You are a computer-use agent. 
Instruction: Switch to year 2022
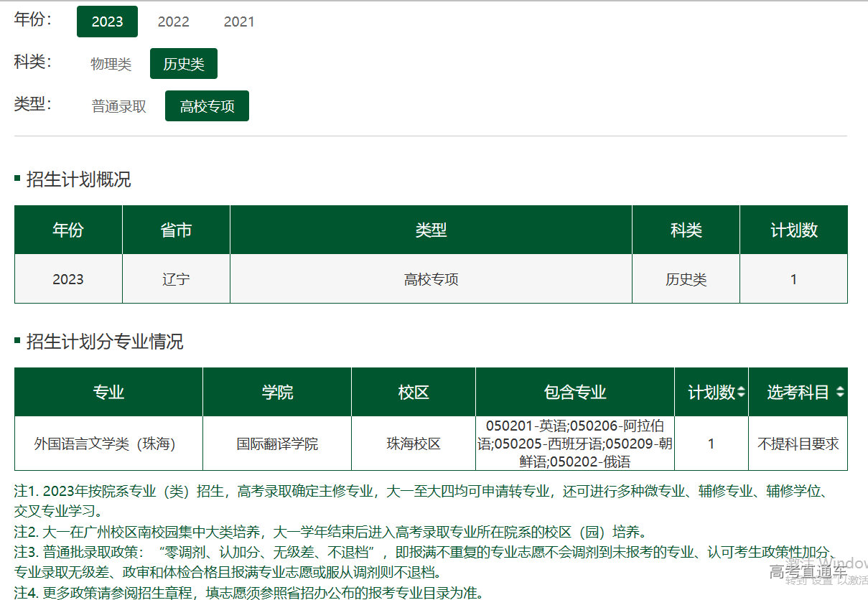point(173,22)
